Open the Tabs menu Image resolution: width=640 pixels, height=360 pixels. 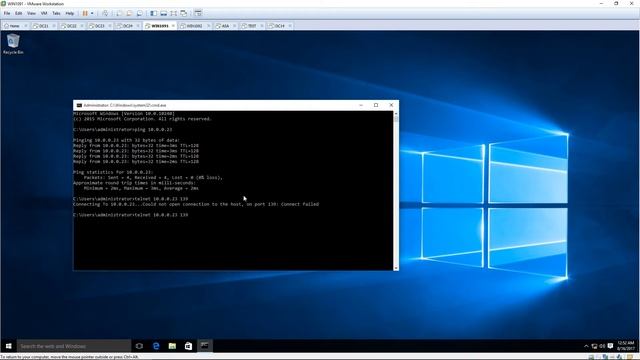(56, 13)
